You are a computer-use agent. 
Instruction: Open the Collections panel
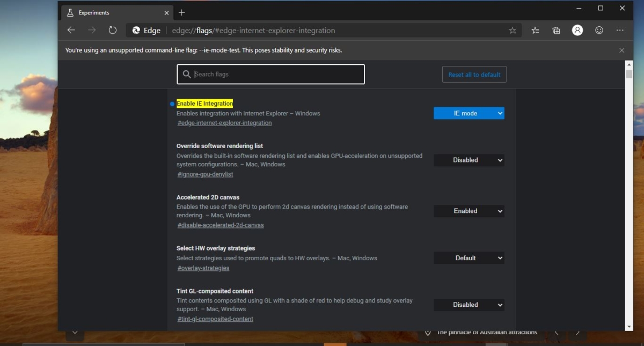coord(556,30)
